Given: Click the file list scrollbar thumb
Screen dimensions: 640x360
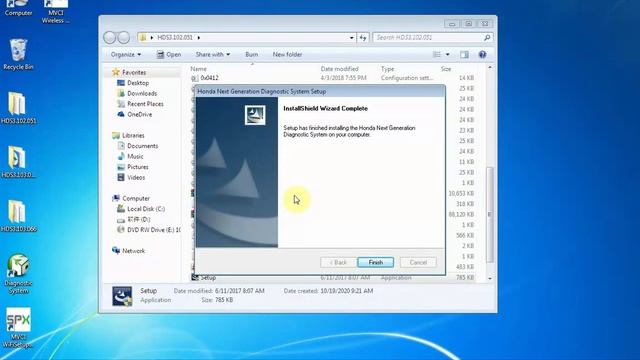Looking at the screenshot, I should tap(490, 214).
